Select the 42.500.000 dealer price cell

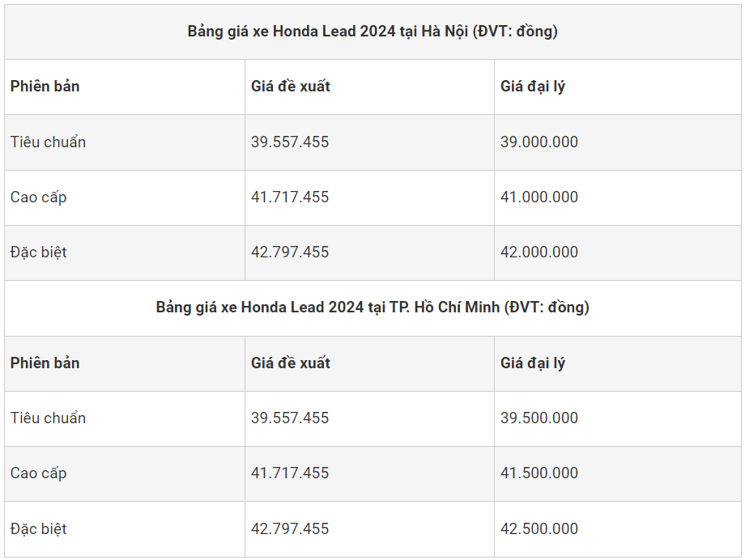(x=539, y=528)
